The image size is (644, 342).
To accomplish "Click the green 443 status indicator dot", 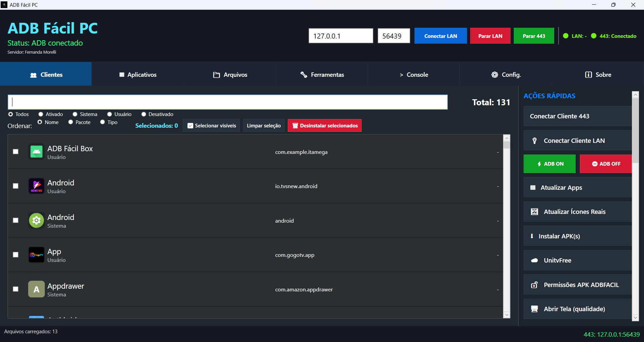I will [594, 36].
